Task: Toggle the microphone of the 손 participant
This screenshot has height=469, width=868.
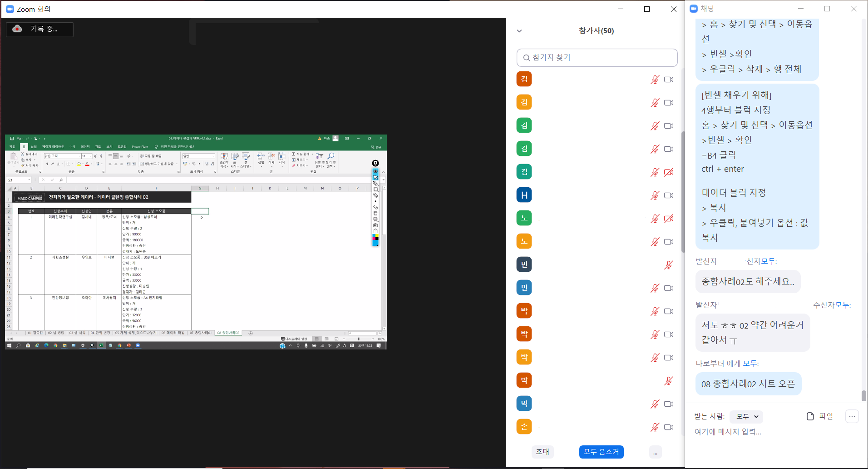Action: pos(655,427)
